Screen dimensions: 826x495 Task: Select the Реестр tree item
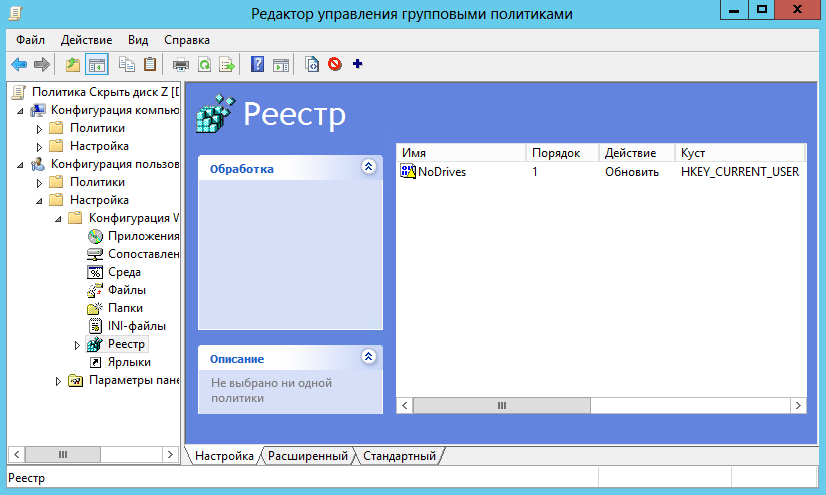point(126,344)
